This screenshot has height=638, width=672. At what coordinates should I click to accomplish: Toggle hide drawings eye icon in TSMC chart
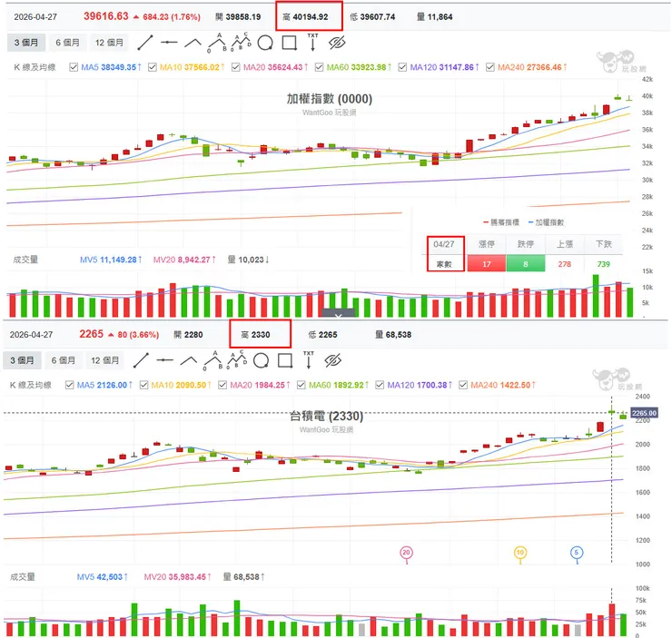[x=333, y=360]
